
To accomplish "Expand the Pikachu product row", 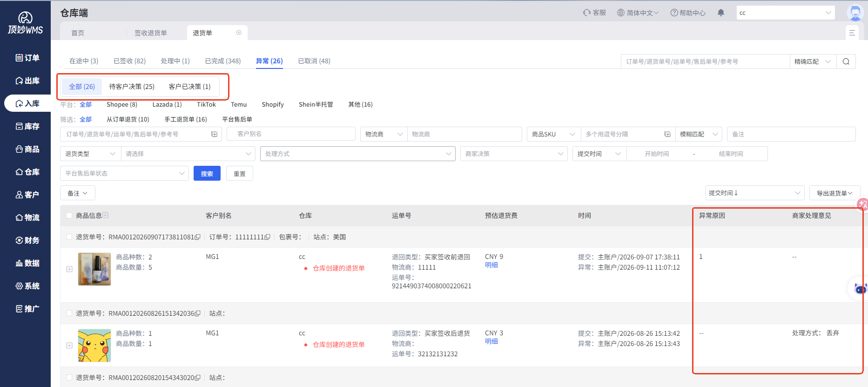I will 69,346.
